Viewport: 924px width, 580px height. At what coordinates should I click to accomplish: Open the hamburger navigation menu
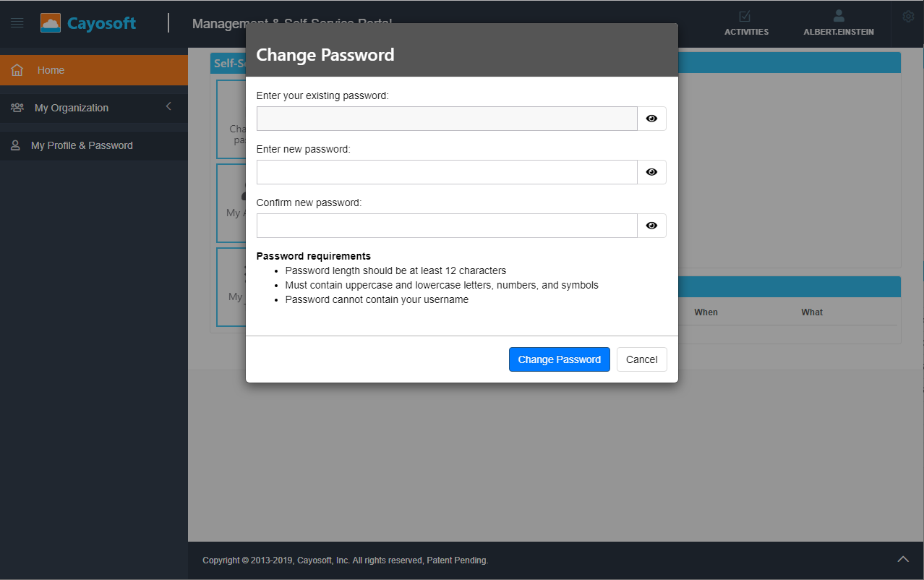tap(17, 22)
